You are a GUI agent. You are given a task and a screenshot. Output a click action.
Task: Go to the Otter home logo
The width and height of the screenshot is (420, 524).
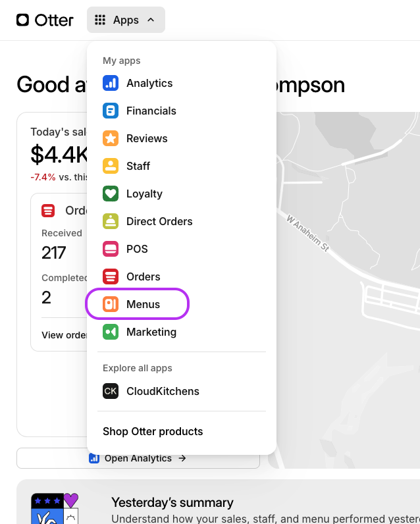point(45,20)
